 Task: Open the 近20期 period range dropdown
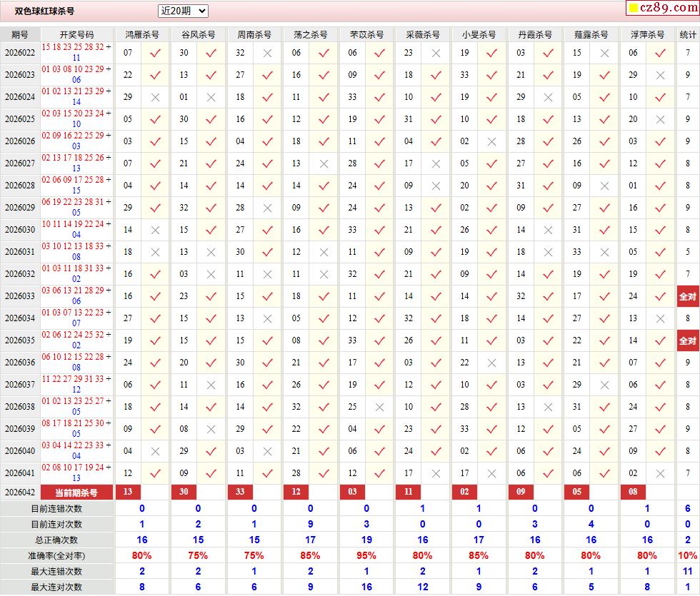pyautogui.click(x=183, y=11)
